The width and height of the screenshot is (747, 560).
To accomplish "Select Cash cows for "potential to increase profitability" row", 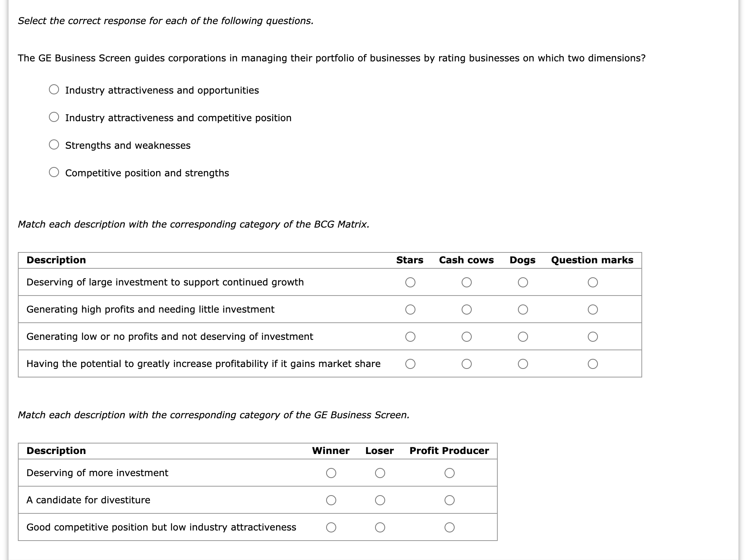I will pos(467,364).
